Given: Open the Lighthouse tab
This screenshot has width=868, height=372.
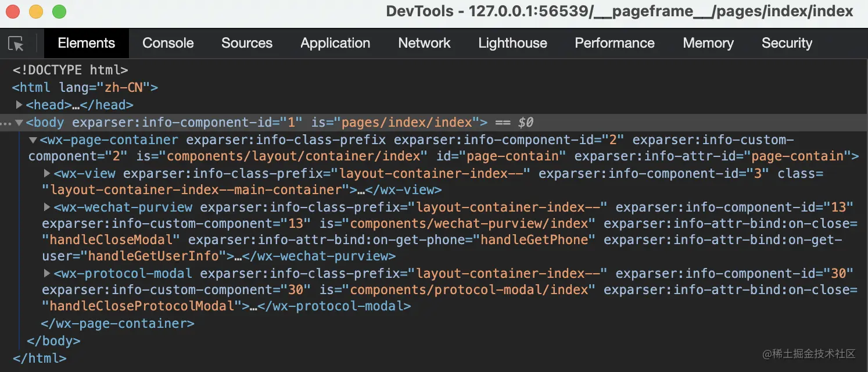Looking at the screenshot, I should point(512,43).
